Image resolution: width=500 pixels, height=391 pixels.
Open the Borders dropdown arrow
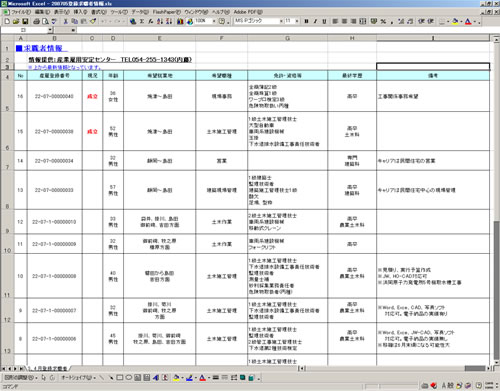click(448, 21)
